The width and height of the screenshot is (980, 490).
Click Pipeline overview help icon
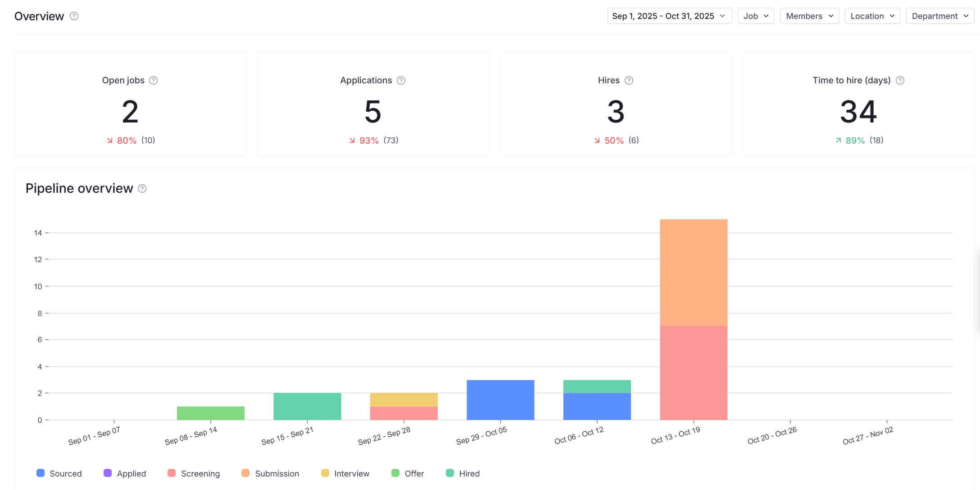tap(142, 189)
